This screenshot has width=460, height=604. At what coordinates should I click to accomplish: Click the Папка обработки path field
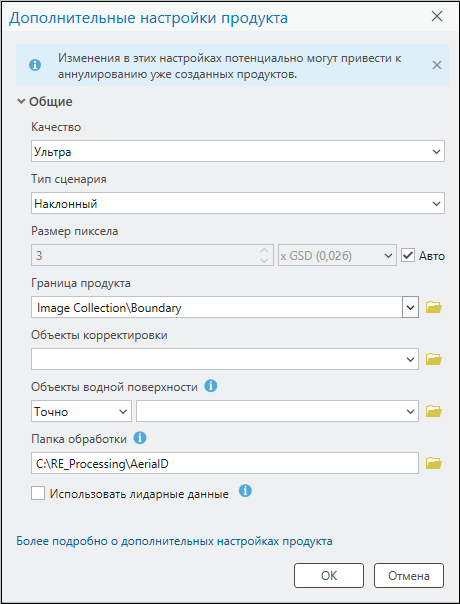[225, 463]
